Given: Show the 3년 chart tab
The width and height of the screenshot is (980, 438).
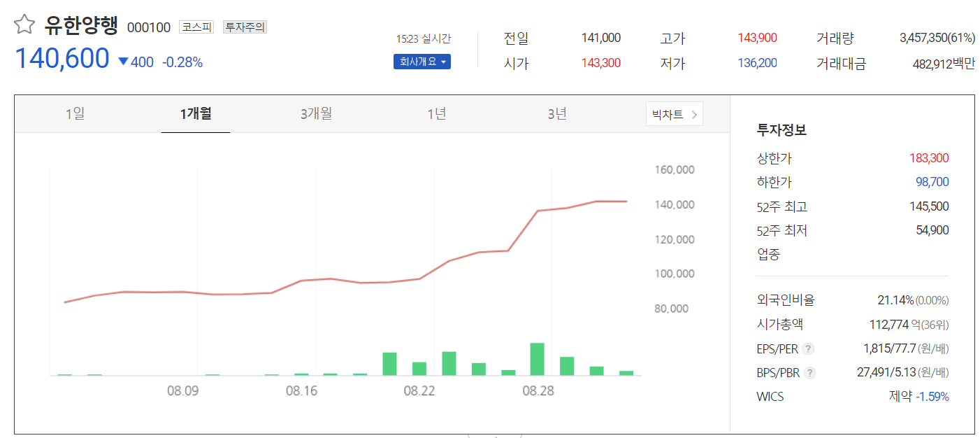Looking at the screenshot, I should pyautogui.click(x=557, y=113).
